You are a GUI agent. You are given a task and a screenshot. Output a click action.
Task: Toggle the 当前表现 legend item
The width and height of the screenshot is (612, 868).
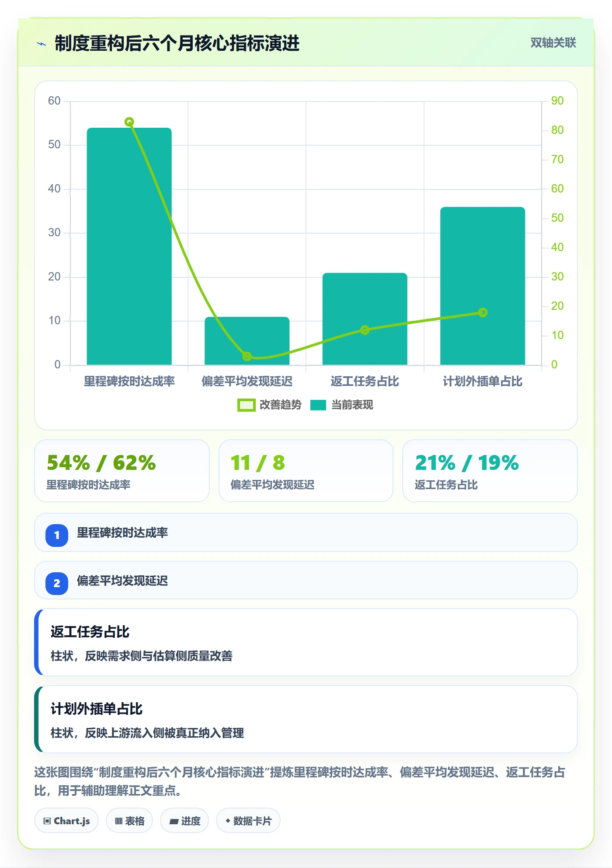[341, 405]
